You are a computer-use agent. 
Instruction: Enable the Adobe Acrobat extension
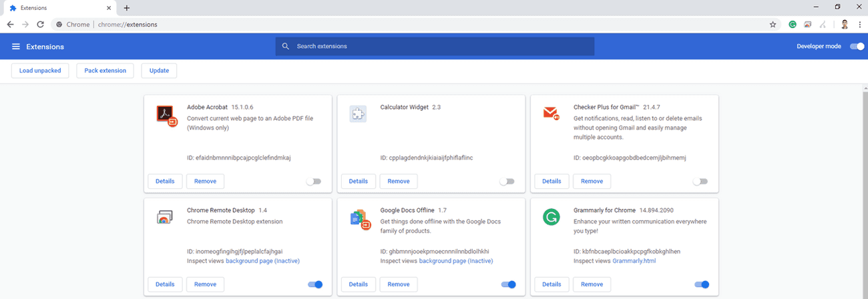click(314, 182)
